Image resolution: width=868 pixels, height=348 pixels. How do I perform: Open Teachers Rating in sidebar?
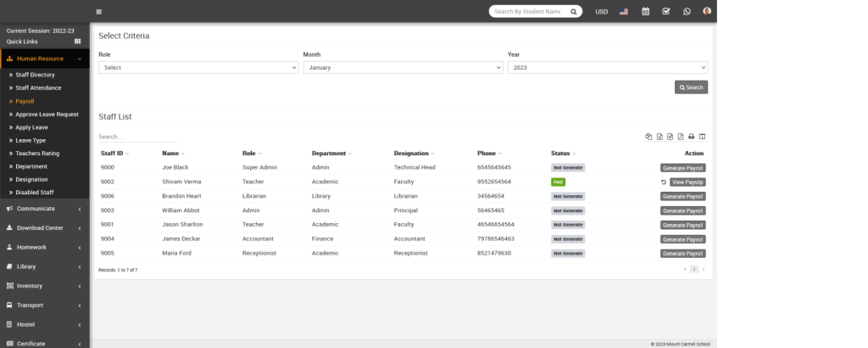(x=37, y=154)
